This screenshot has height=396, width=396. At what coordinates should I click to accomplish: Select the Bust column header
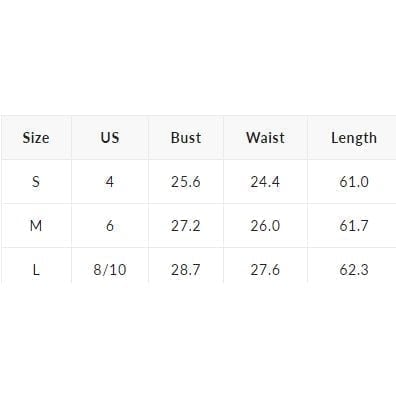click(186, 138)
